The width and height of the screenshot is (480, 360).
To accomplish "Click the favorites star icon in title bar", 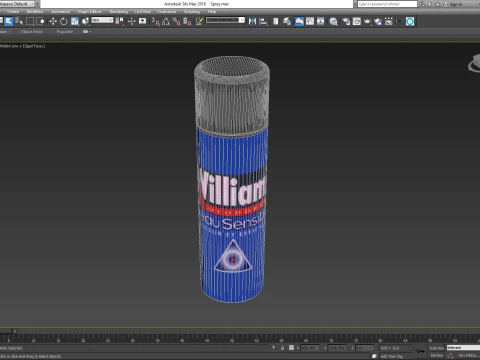I will point(438,4).
